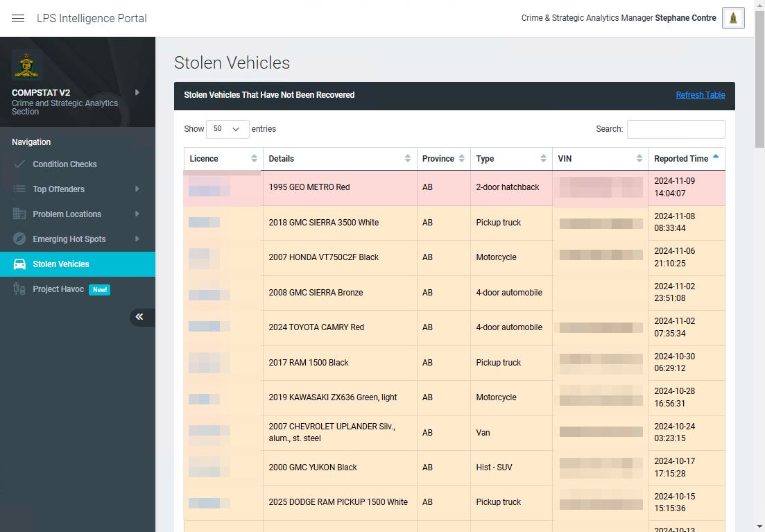The width and height of the screenshot is (765, 532).
Task: Select Project Havoc in navigation
Action: (x=58, y=289)
